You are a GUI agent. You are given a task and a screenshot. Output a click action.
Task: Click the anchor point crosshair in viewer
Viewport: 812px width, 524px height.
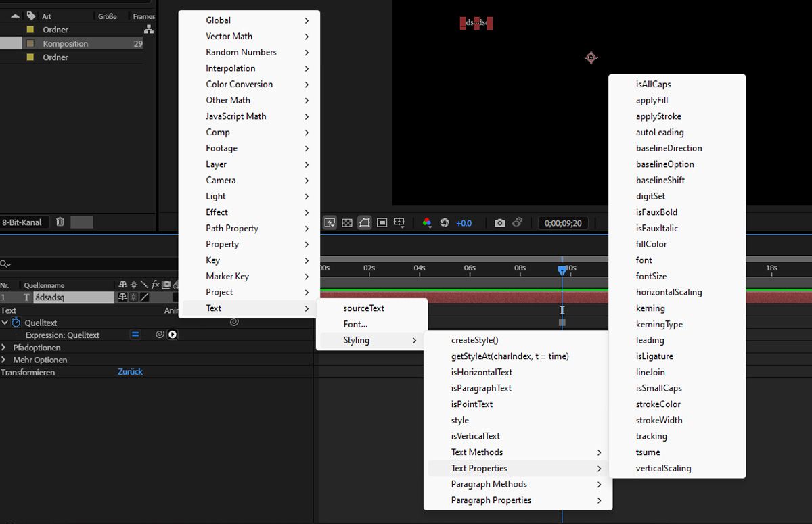point(591,58)
